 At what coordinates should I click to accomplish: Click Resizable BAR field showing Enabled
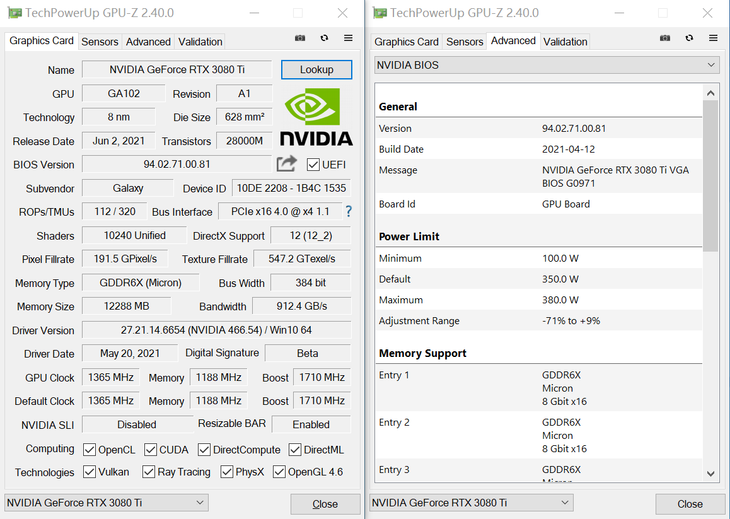(311, 425)
